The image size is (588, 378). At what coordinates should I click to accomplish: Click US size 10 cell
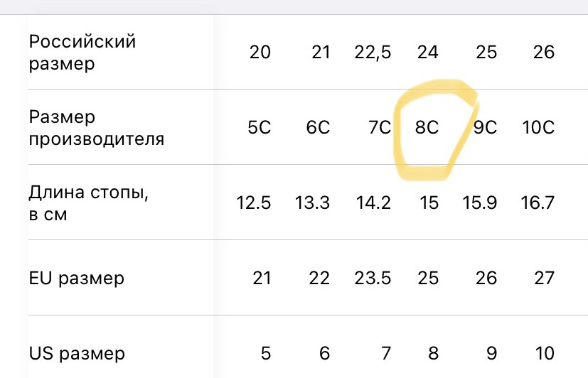click(545, 353)
